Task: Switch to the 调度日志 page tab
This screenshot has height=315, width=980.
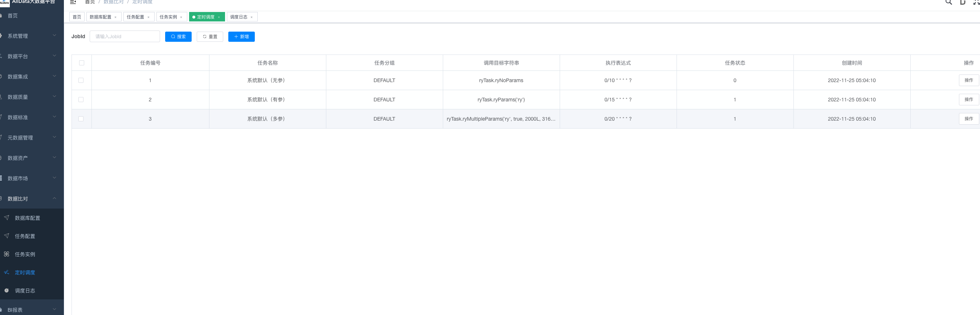Action: 238,17
